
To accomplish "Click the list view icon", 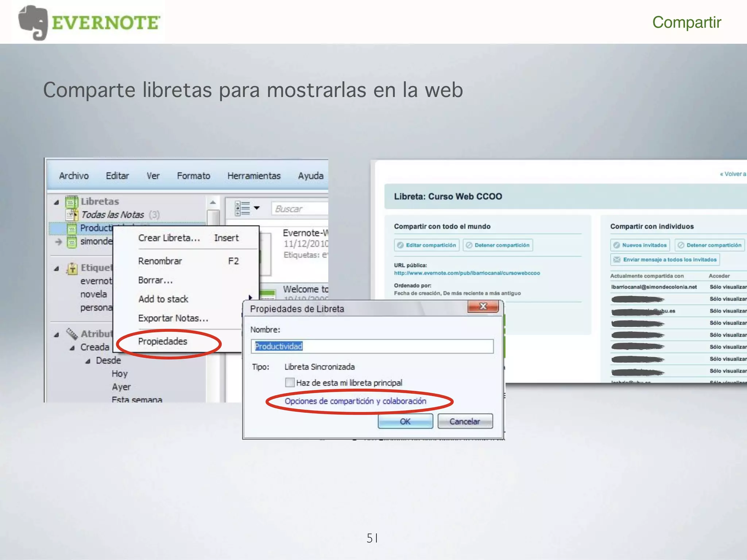I will click(242, 208).
